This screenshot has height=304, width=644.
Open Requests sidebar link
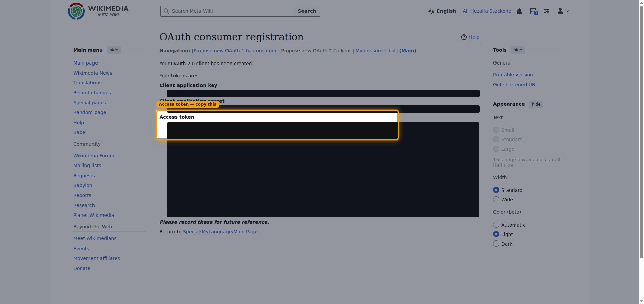pyautogui.click(x=84, y=176)
